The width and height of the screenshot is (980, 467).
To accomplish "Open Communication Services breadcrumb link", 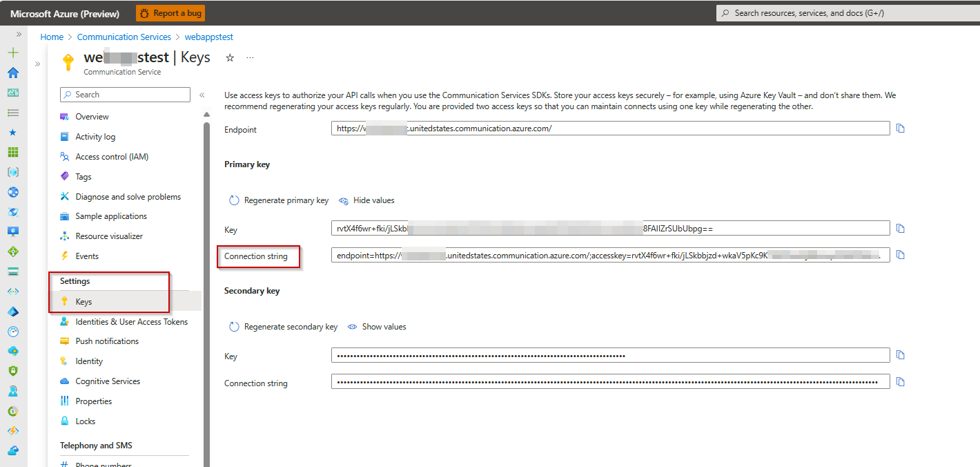I will pyautogui.click(x=124, y=37).
